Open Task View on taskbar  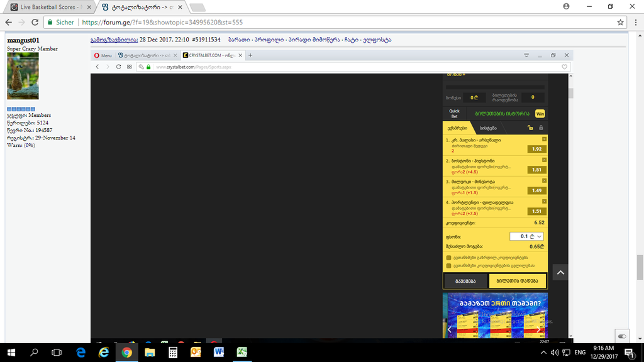pyautogui.click(x=57, y=353)
